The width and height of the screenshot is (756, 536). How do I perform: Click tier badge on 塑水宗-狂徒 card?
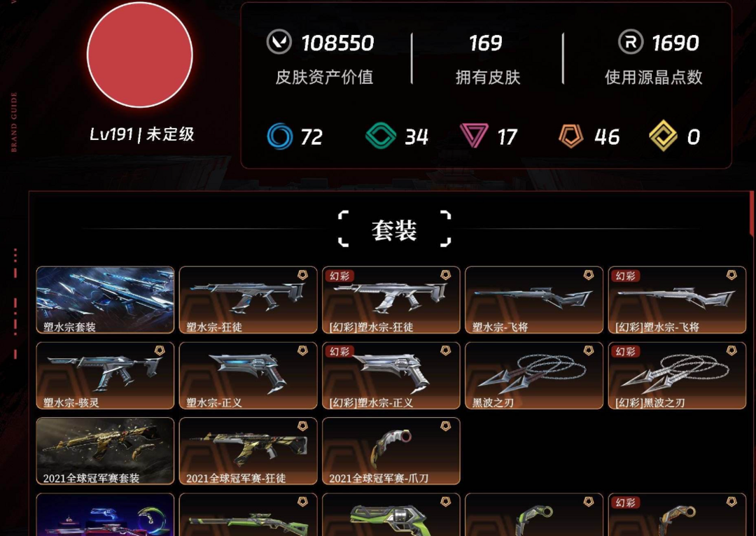point(302,275)
